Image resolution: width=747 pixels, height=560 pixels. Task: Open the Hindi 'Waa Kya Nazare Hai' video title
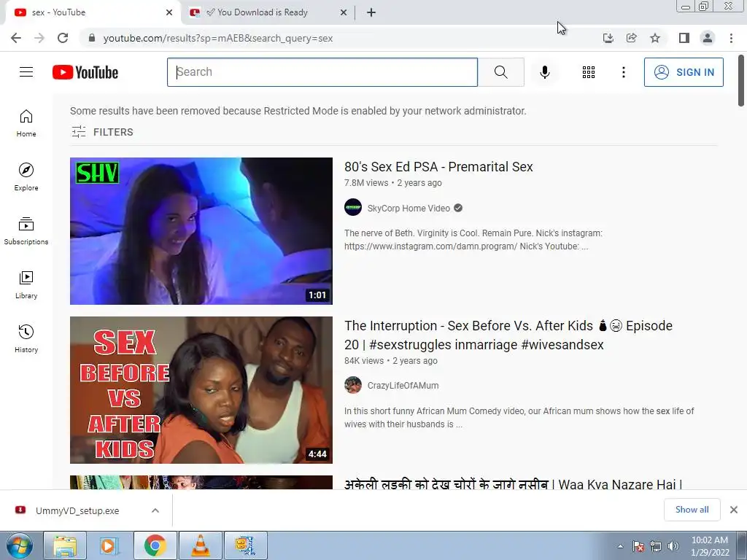click(513, 484)
